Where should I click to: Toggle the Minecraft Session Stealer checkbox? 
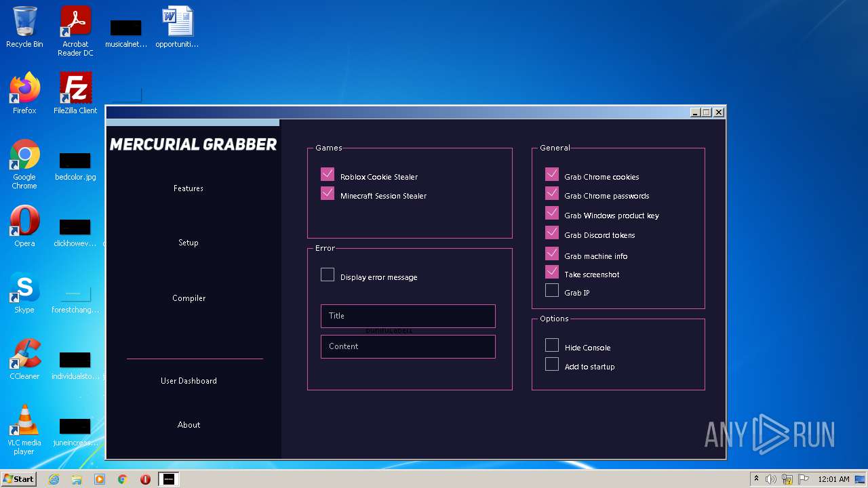pos(328,193)
